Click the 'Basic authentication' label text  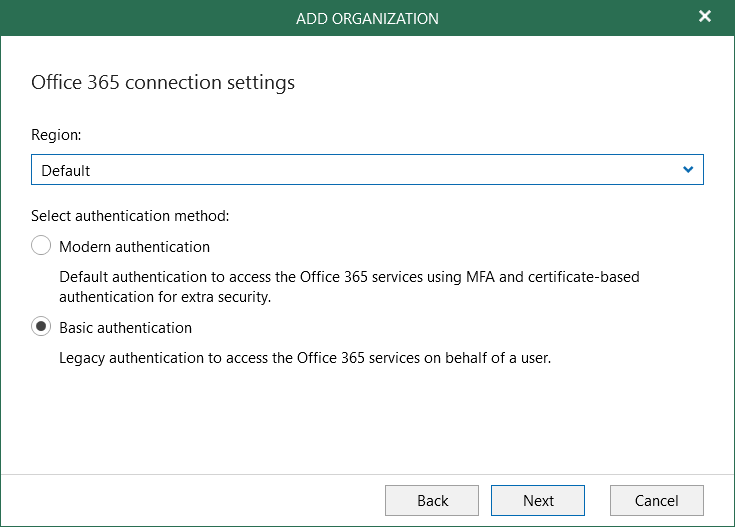coord(126,327)
